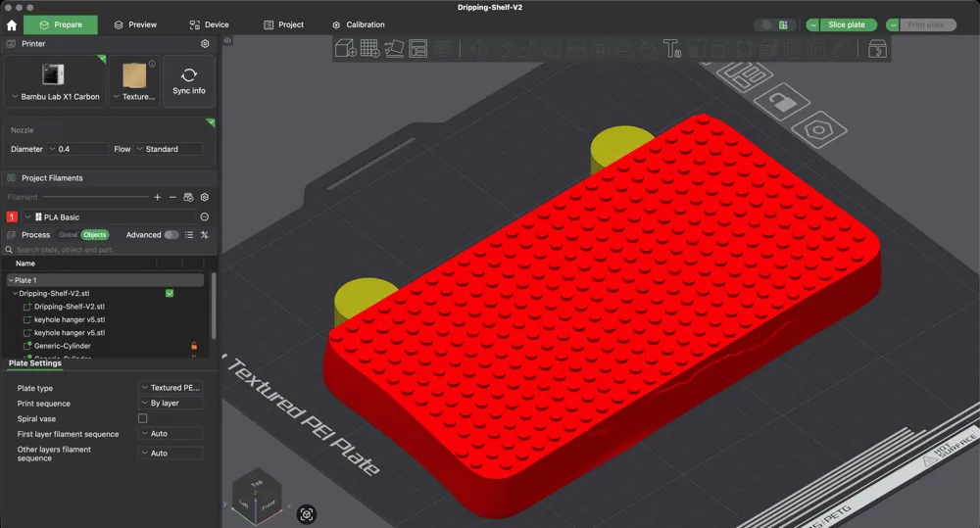The image size is (980, 528).
Task: Click the search magnifier icon
Action: [x=9, y=250]
